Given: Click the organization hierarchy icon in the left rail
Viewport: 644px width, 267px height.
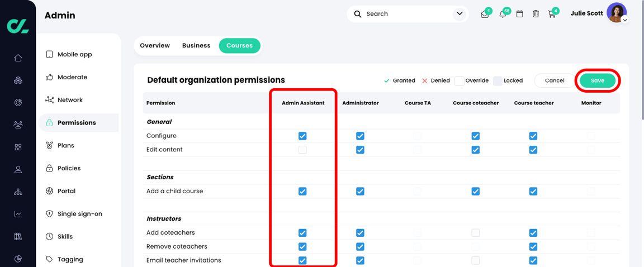Looking at the screenshot, I should 18,192.
